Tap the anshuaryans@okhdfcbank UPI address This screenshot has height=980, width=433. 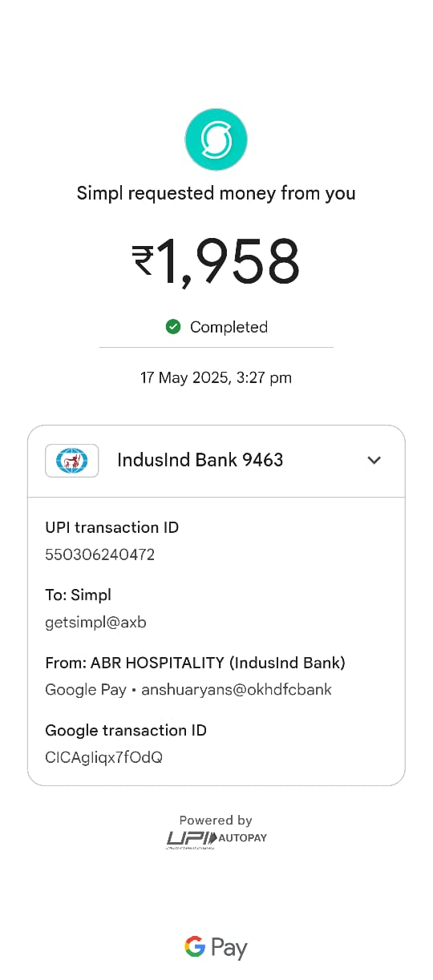[237, 690]
